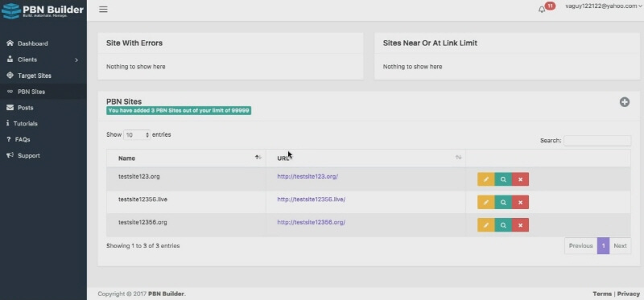Open the Posts sidebar item
The height and width of the screenshot is (300, 644).
[x=25, y=108]
